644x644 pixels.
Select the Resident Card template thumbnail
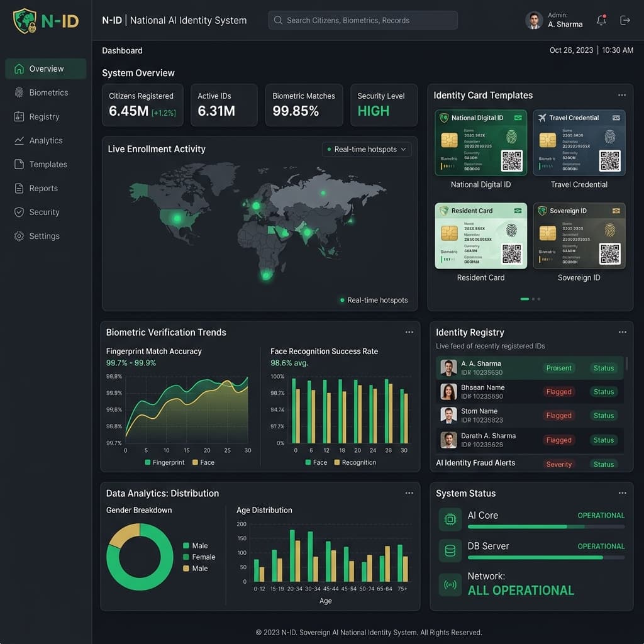tap(480, 236)
